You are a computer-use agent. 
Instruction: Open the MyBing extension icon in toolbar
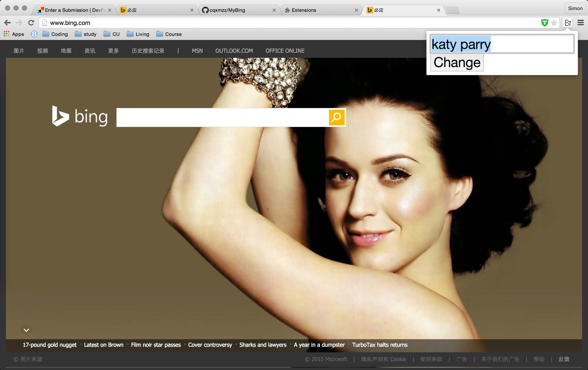(568, 23)
